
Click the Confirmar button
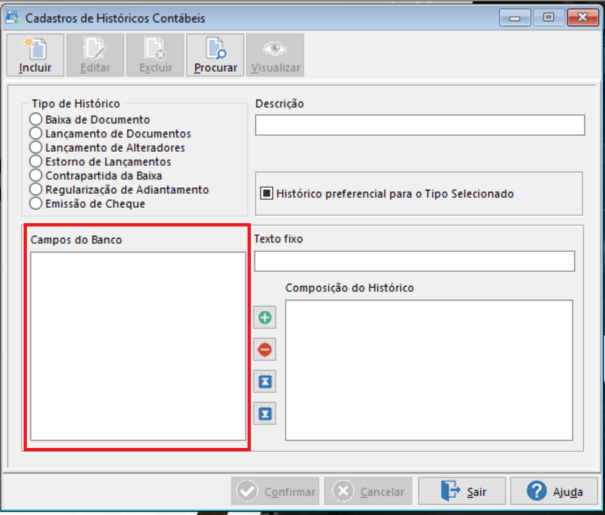(x=275, y=491)
